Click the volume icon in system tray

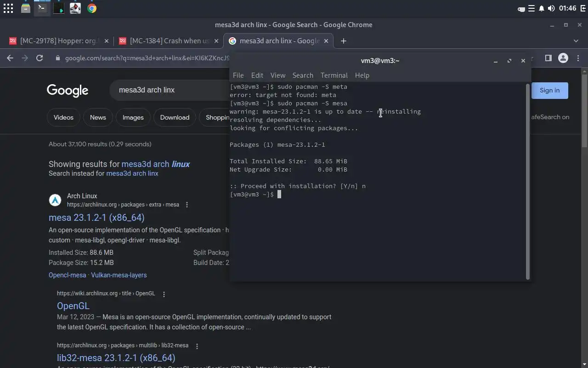[x=551, y=8]
